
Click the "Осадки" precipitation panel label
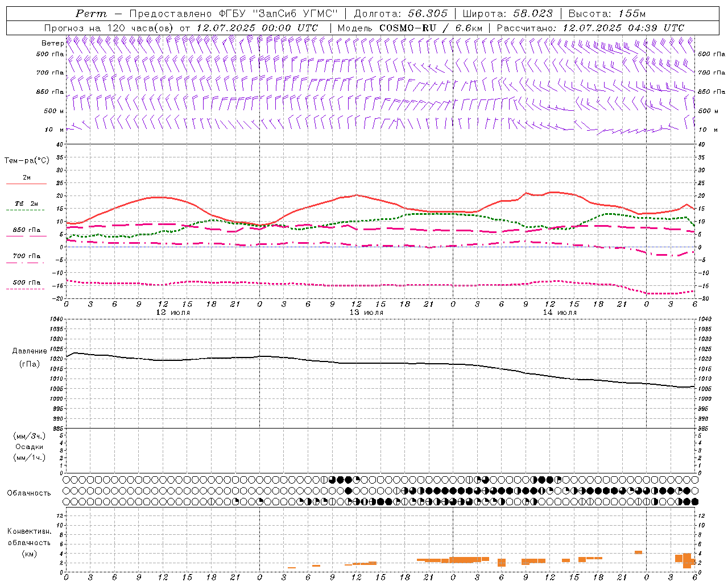[29, 447]
